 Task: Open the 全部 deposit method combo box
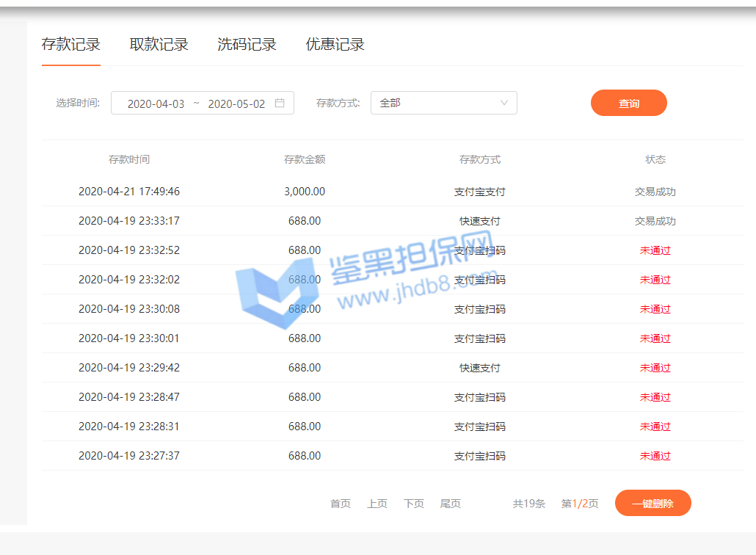point(437,104)
